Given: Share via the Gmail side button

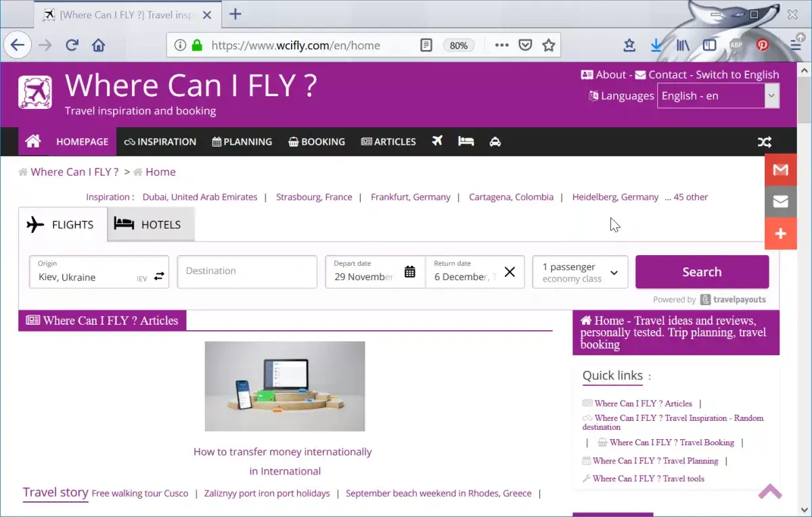Looking at the screenshot, I should (781, 170).
